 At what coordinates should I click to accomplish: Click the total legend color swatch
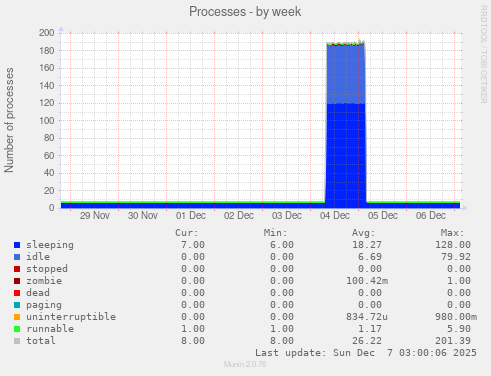click(x=17, y=341)
